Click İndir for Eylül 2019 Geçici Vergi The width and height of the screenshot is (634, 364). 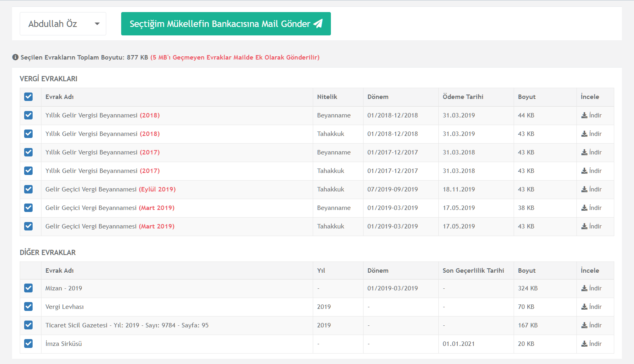(x=591, y=189)
